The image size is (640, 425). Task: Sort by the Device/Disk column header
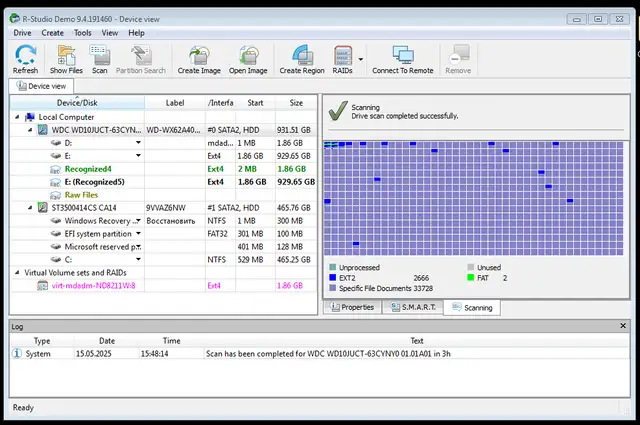click(77, 103)
